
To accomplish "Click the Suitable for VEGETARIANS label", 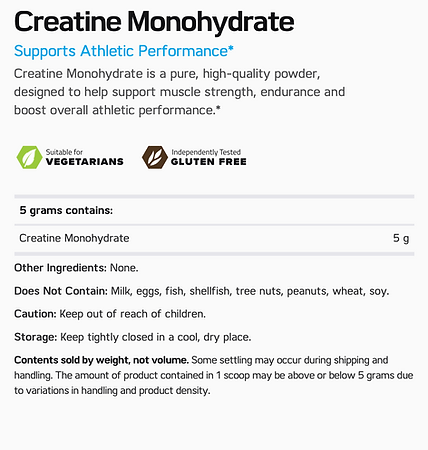I will 85,157.
